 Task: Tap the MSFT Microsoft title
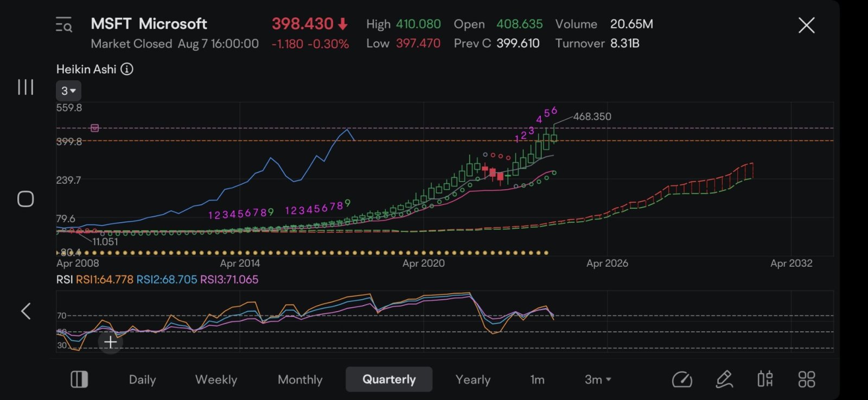tap(149, 24)
